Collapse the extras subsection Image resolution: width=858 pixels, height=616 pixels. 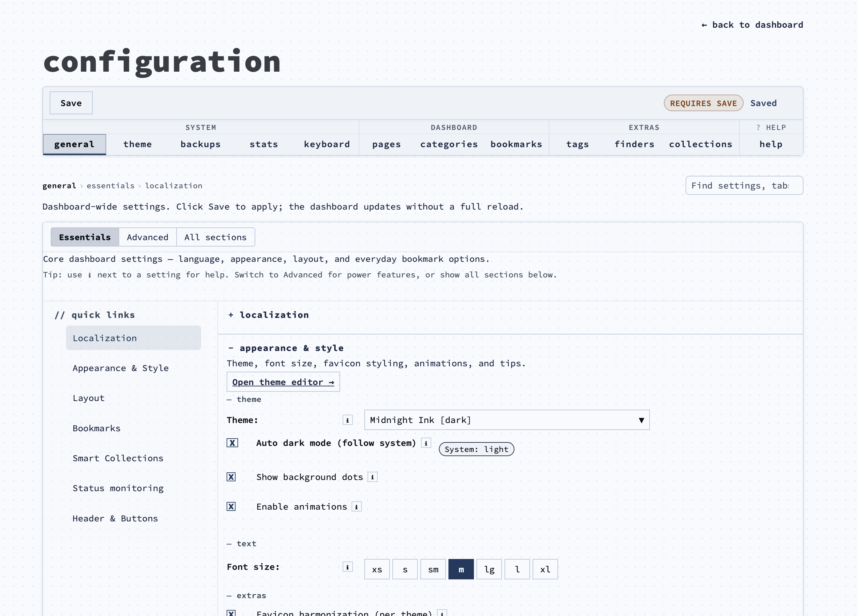(247, 596)
